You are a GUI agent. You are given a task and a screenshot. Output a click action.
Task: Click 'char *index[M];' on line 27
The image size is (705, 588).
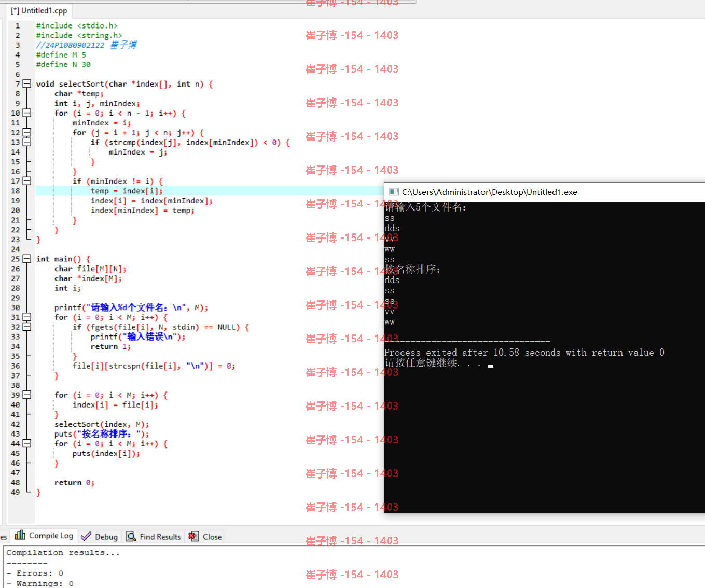click(88, 278)
